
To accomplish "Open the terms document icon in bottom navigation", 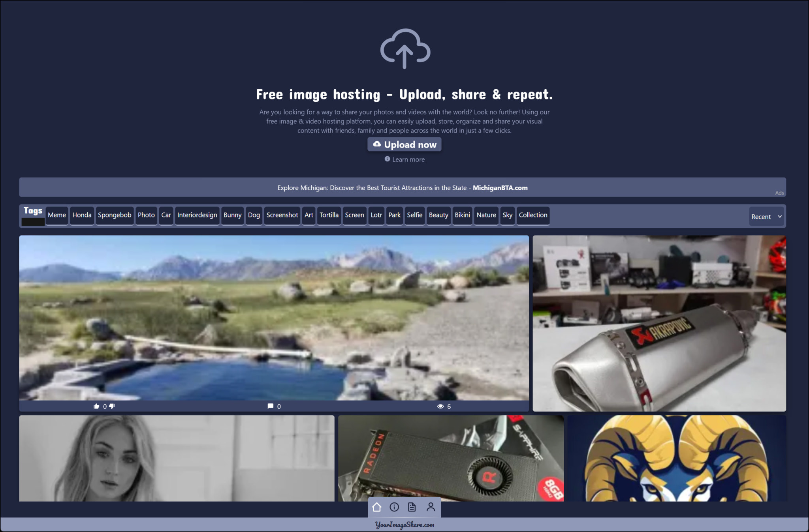I will click(412, 507).
